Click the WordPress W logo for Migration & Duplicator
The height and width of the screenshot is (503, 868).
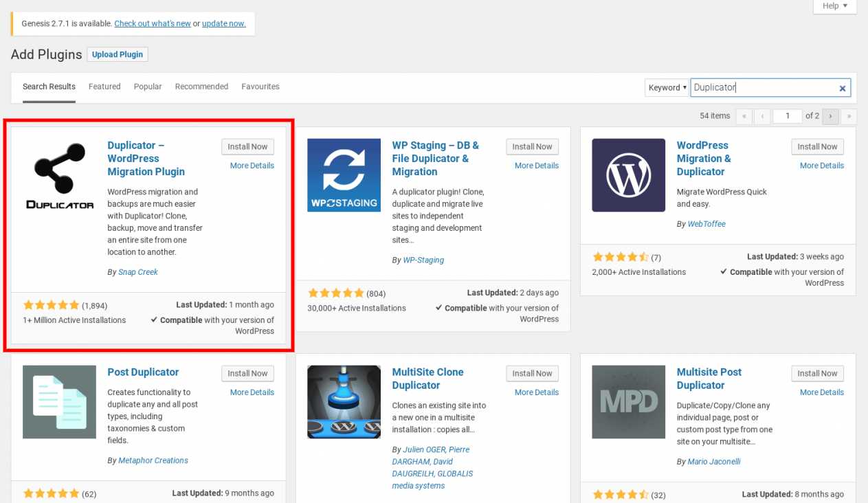click(628, 174)
